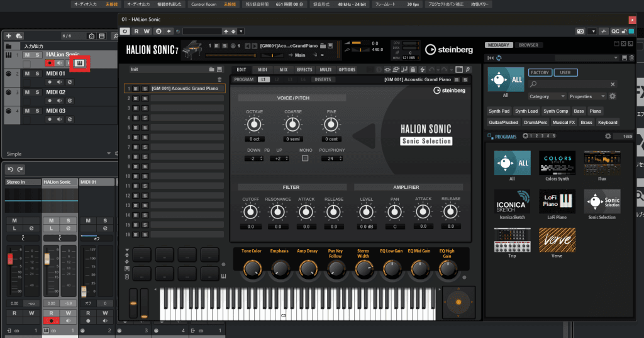The image size is (644, 338).
Task: Mute the MIDI 01 track
Action: click(x=27, y=73)
